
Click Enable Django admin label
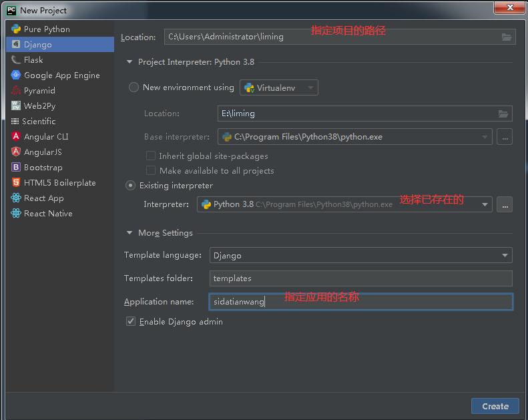pos(181,322)
